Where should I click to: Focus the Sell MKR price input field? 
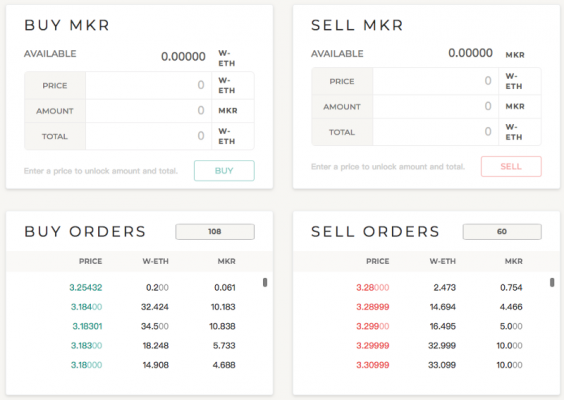coord(436,81)
